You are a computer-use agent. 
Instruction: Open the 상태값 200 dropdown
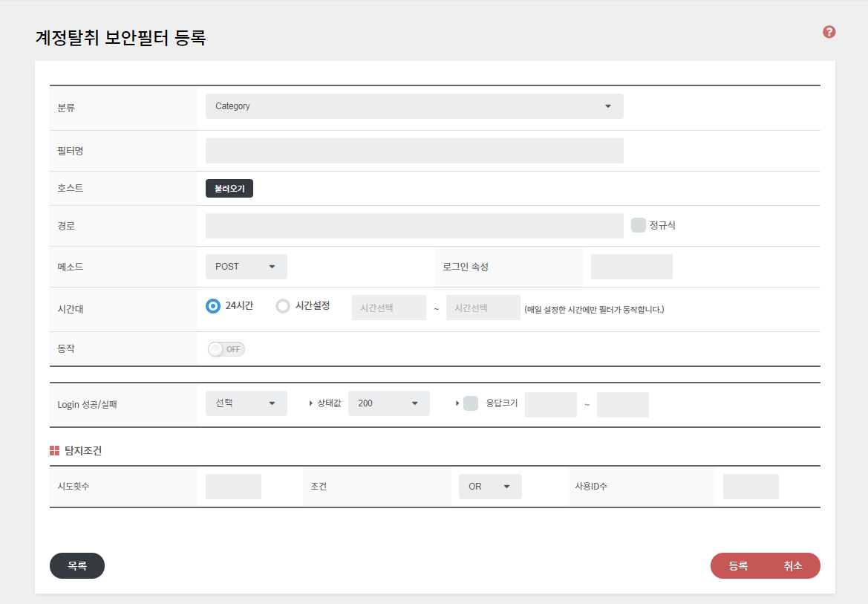click(x=388, y=403)
